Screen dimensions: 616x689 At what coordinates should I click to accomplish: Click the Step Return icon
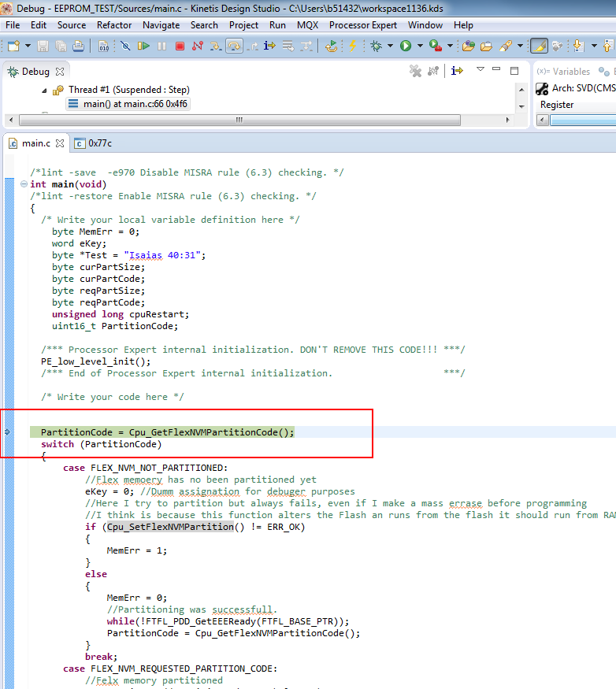(x=252, y=46)
